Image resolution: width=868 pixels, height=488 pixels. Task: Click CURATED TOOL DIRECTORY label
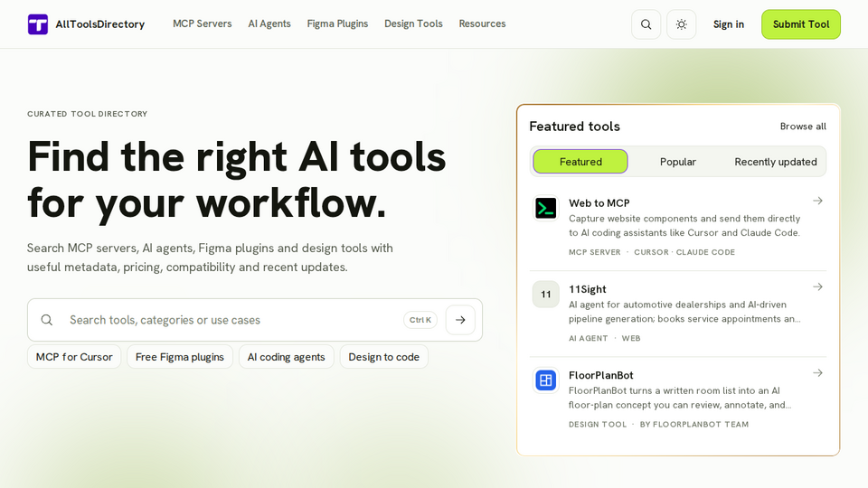pos(88,114)
